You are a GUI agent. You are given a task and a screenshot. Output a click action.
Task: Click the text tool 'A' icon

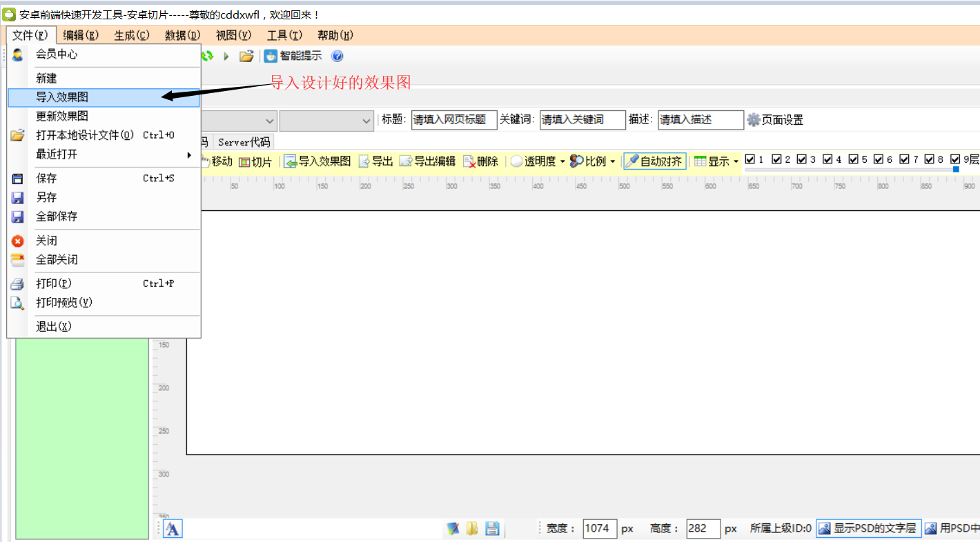coord(173,529)
